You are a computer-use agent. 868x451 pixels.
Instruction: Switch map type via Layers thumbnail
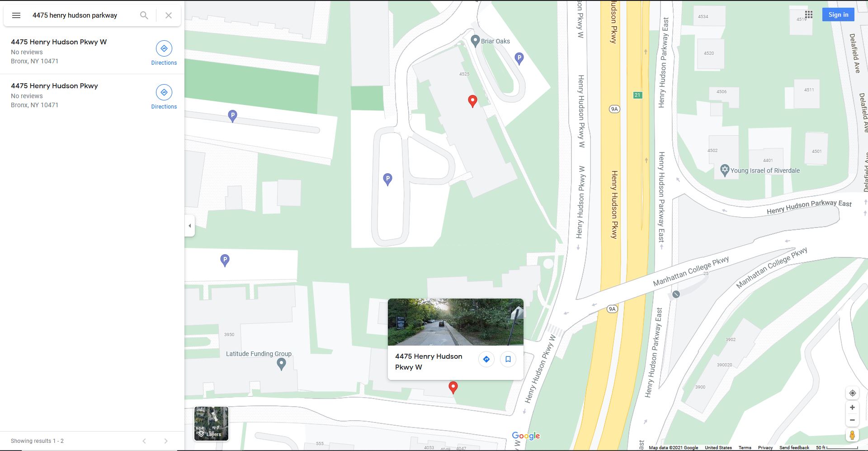point(211,423)
